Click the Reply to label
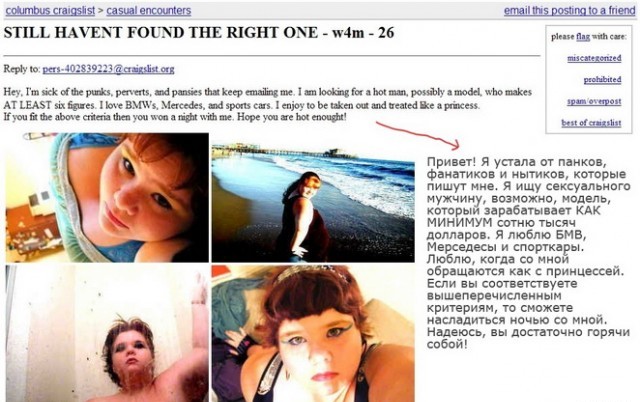The image size is (640, 402). tap(22, 69)
